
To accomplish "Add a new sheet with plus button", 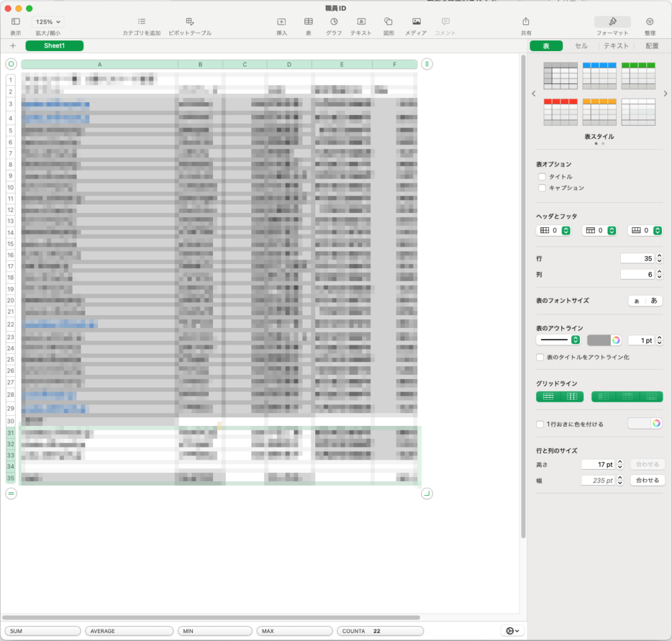I will tap(12, 46).
